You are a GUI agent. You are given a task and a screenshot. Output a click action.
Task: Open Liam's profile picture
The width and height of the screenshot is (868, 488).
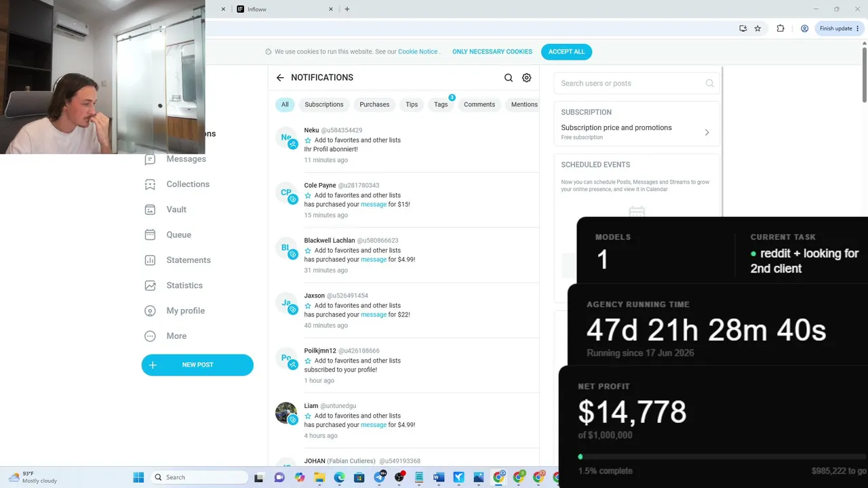coord(286,413)
